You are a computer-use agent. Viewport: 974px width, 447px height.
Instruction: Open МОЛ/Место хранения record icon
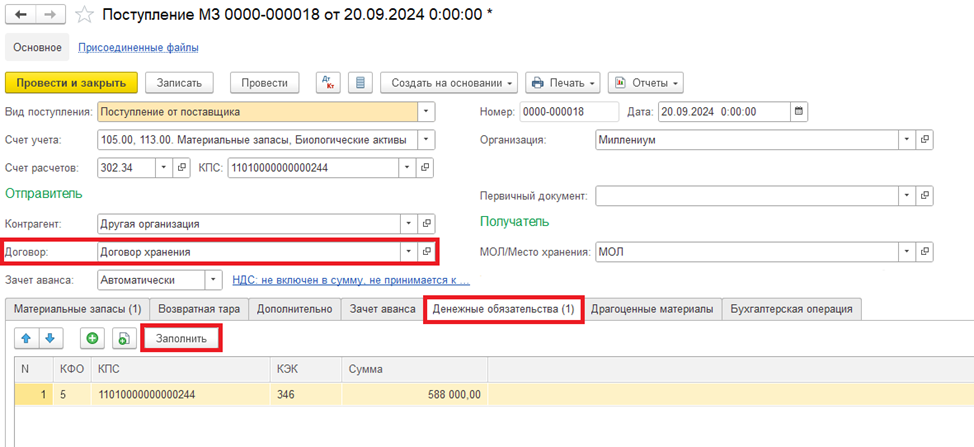[x=924, y=252]
